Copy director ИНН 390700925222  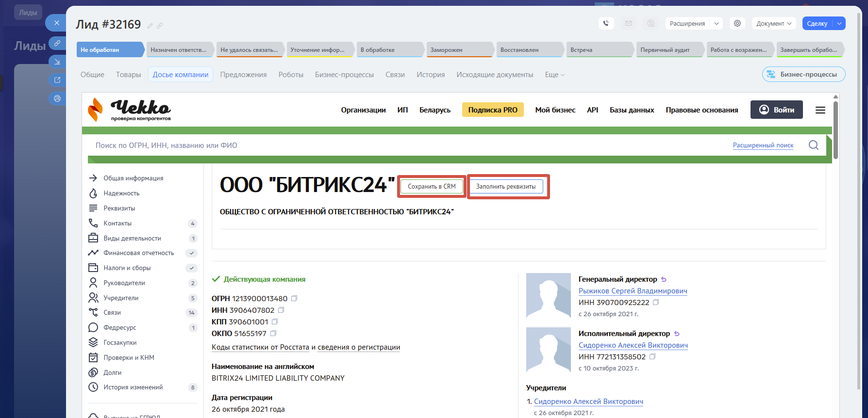656,303
